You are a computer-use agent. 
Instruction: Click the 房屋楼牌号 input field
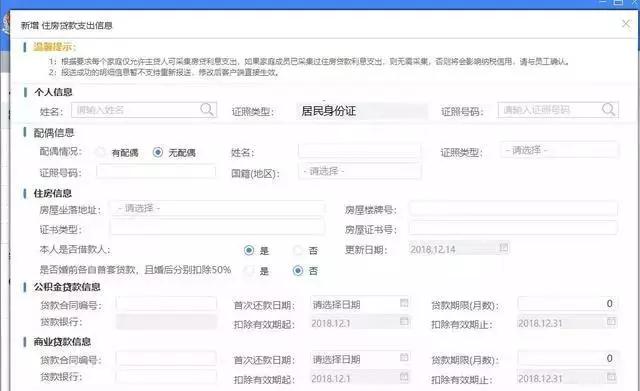point(513,209)
